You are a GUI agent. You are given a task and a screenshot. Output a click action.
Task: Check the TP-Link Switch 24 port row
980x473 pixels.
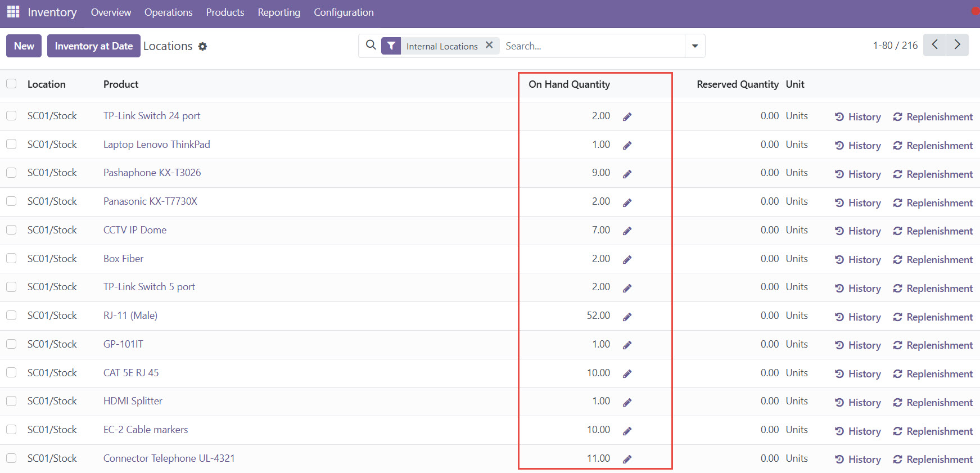(11, 116)
